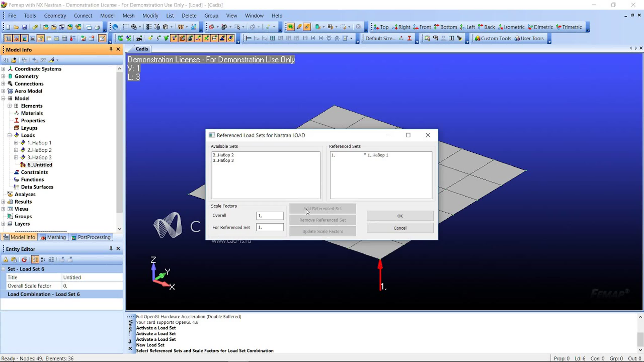Click OK in Referenced Load Sets dialog

[400, 216]
